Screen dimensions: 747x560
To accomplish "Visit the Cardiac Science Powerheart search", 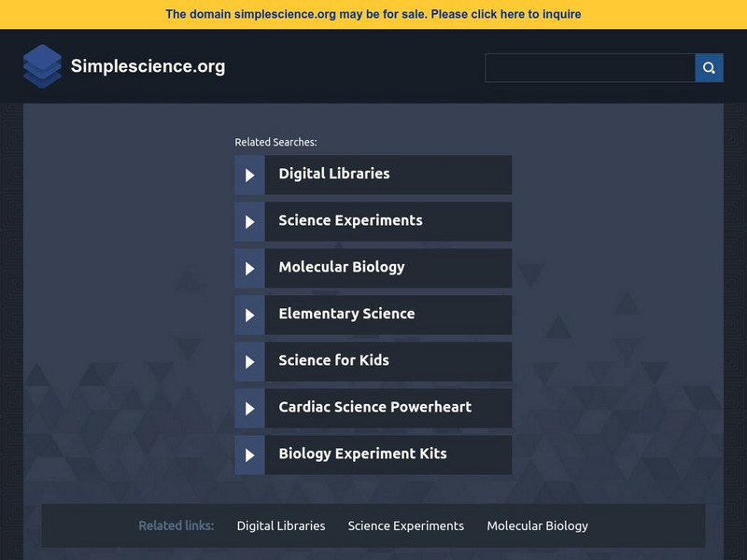I will (x=374, y=408).
